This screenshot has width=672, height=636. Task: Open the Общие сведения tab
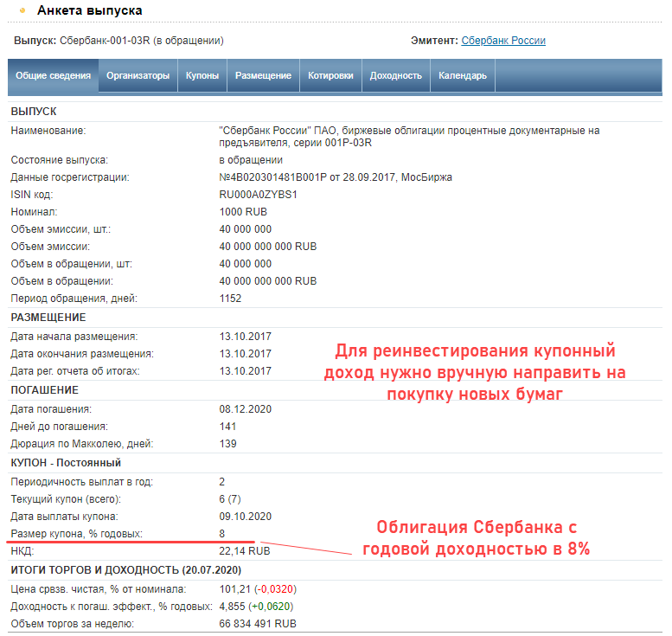click(53, 75)
